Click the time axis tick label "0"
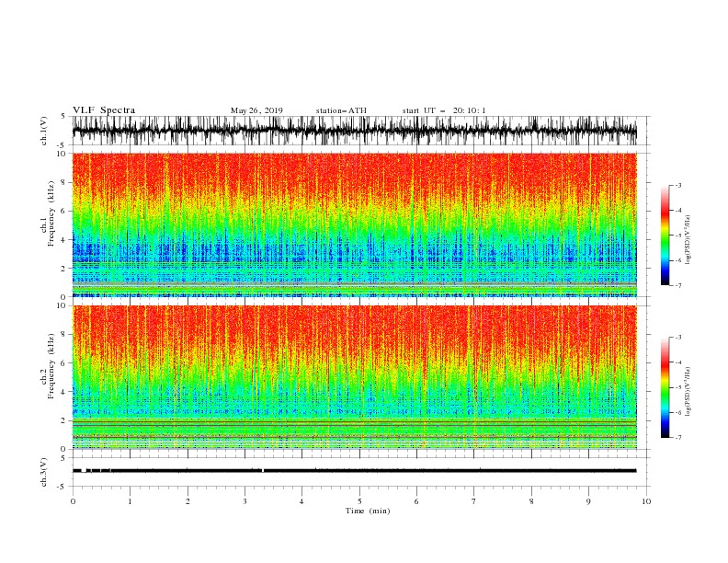 [73, 501]
